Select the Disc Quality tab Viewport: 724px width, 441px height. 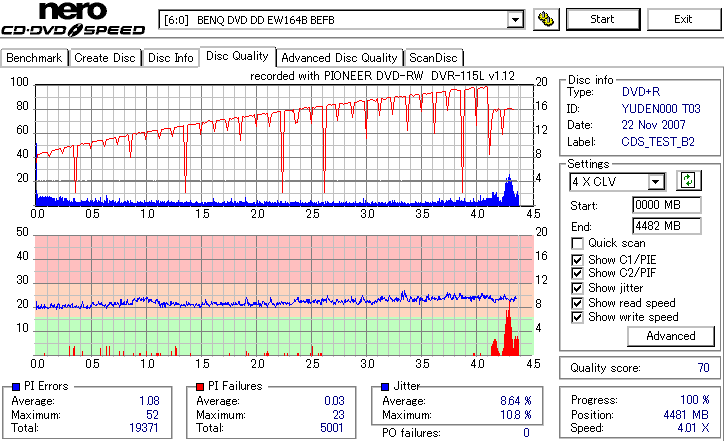tap(237, 56)
